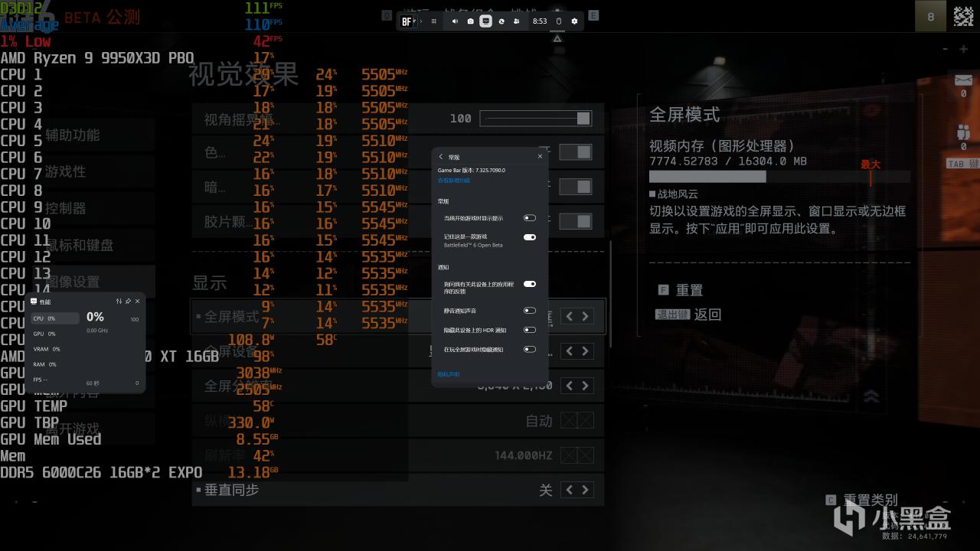Viewport: 980px width, 551px height.
Task: Open the 鼠标和键盘 settings category
Action: coord(80,245)
